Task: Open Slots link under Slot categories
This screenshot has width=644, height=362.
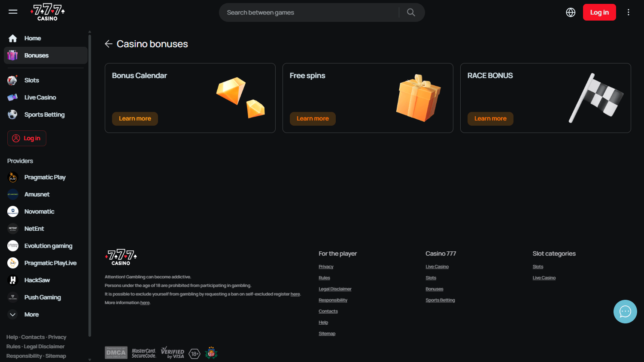Action: [538, 267]
